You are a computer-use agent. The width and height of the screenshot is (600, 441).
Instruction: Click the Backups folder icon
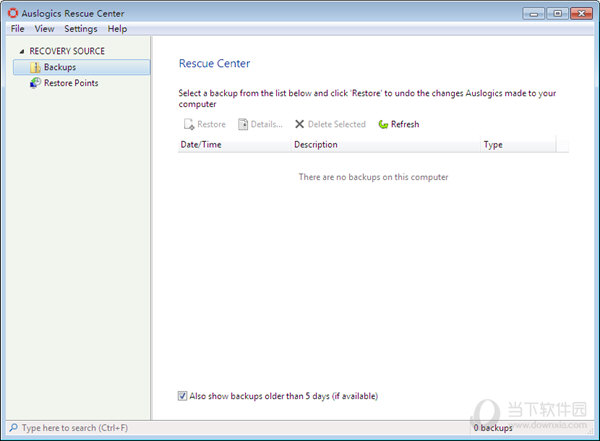pos(35,67)
